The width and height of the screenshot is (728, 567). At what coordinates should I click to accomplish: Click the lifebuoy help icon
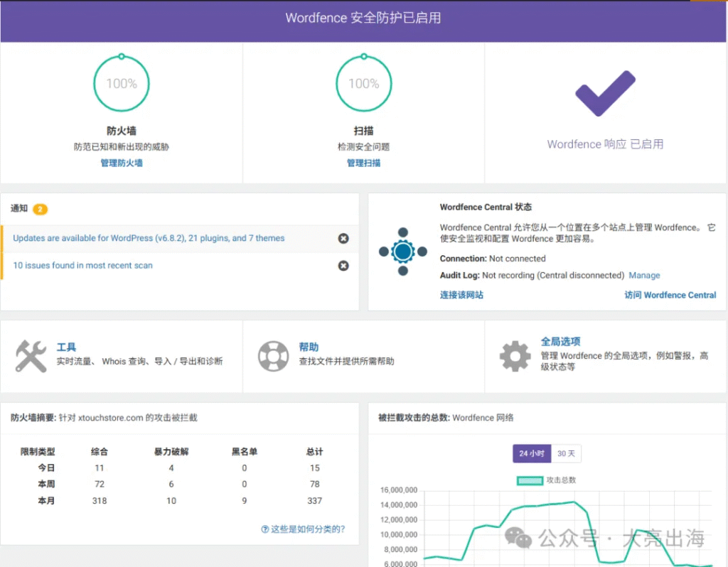coord(273,356)
